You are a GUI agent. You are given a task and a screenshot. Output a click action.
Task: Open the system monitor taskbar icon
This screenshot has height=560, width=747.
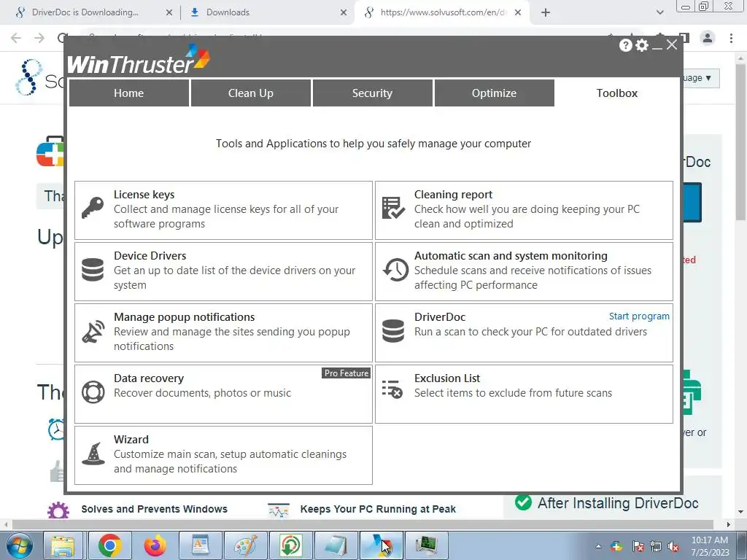tap(426, 545)
